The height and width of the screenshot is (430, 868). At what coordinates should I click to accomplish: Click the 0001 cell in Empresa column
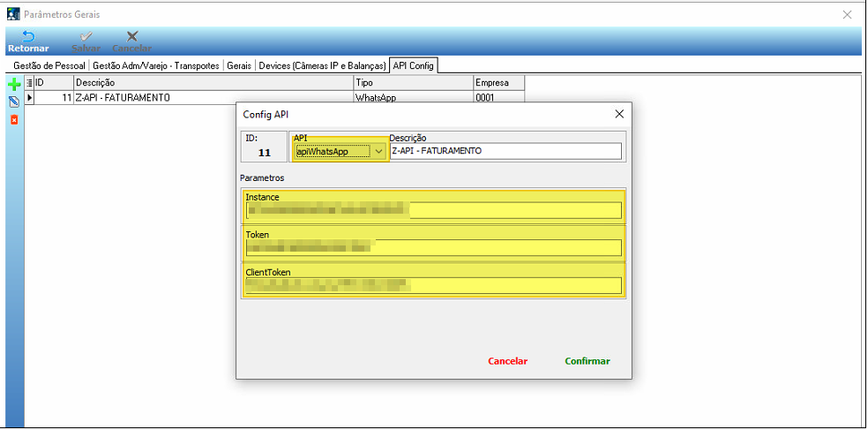coord(498,97)
